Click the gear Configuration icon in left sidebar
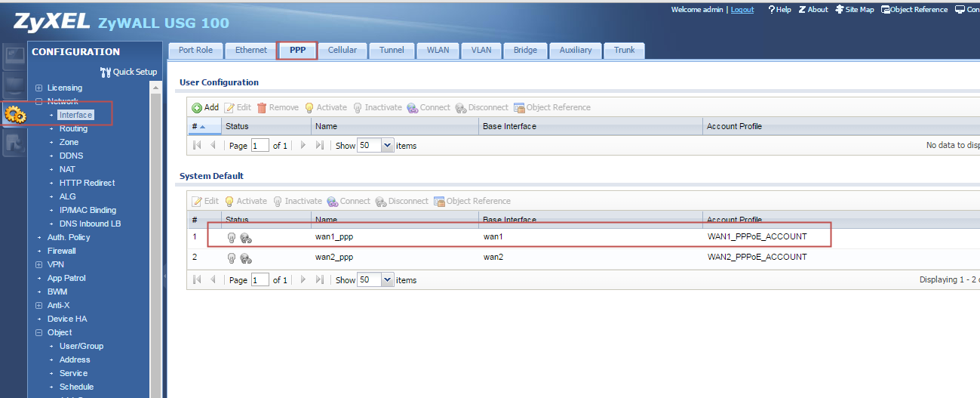Image resolution: width=980 pixels, height=398 pixels. coord(15,115)
